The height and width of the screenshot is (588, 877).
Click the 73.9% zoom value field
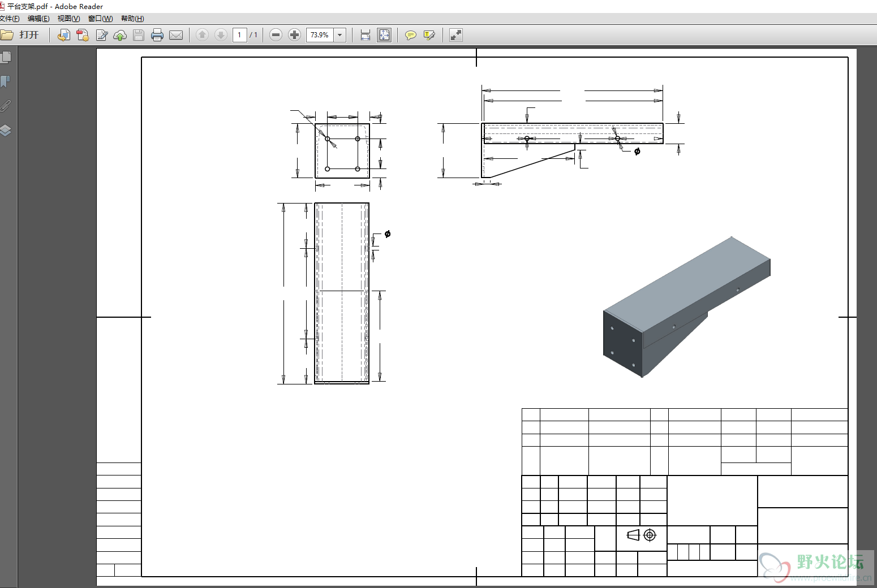point(320,35)
